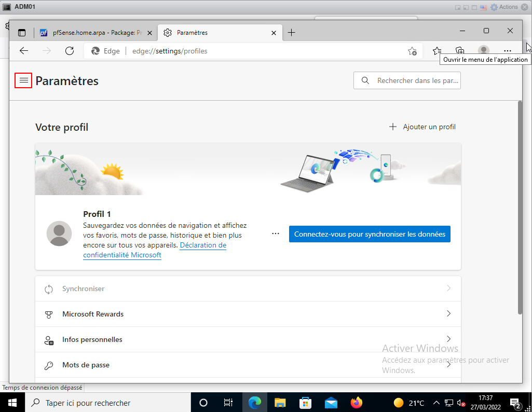Screen dimensions: 532x412
Task: Expand Infos personnelles settings row
Action: tap(248, 339)
